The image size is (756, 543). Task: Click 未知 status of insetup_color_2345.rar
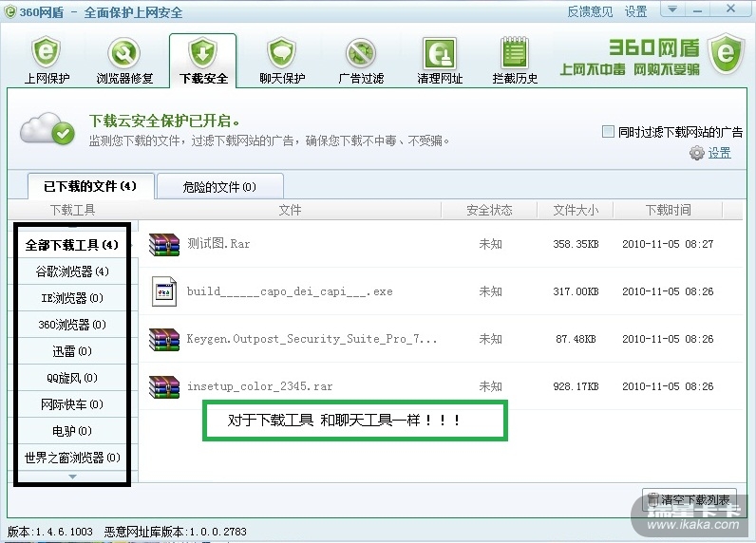(x=490, y=386)
